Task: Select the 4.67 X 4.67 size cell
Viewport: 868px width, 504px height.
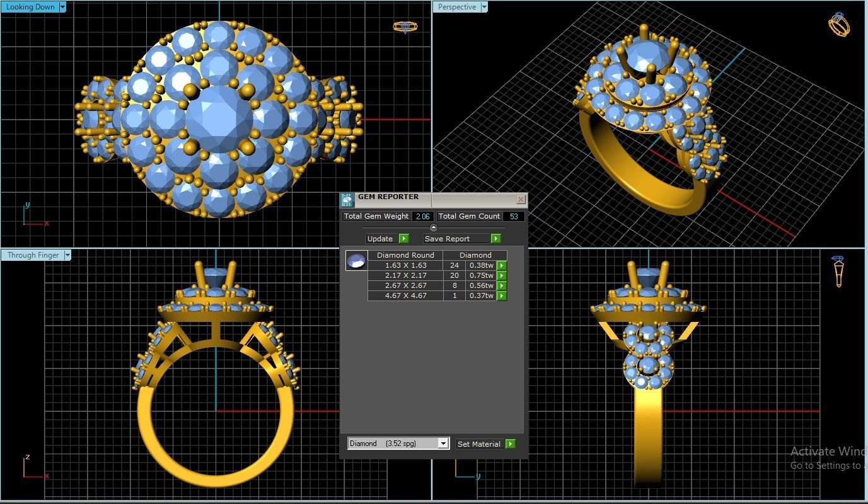Action: click(x=405, y=295)
